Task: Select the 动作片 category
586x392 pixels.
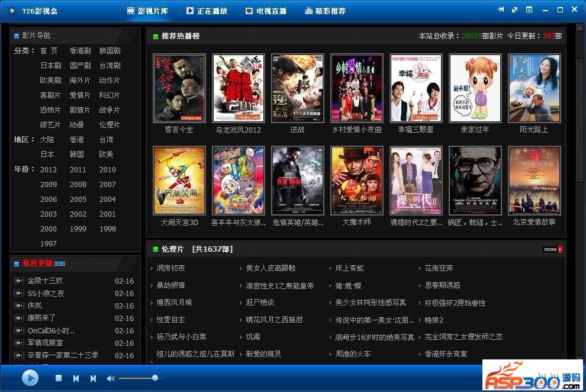Action: (x=110, y=81)
